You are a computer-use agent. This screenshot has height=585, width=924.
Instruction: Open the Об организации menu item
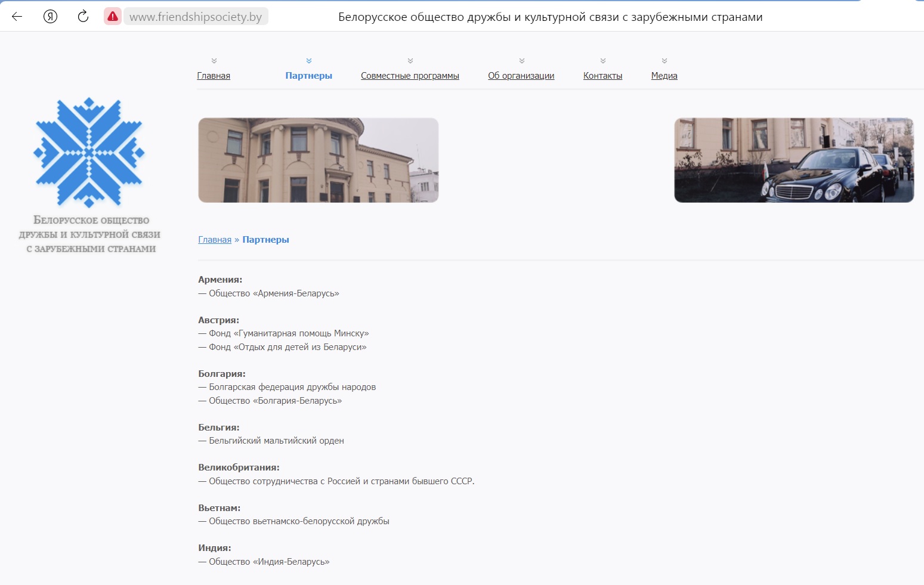pyautogui.click(x=521, y=76)
